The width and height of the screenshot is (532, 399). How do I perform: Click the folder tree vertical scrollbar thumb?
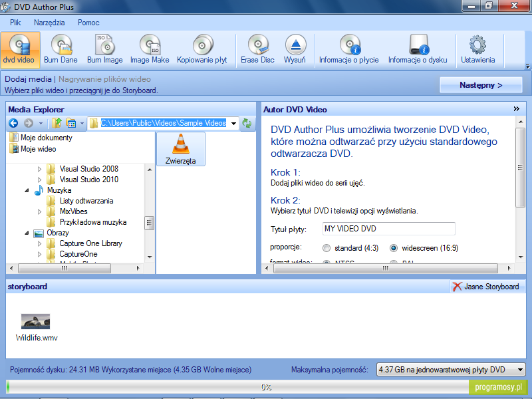click(149, 223)
